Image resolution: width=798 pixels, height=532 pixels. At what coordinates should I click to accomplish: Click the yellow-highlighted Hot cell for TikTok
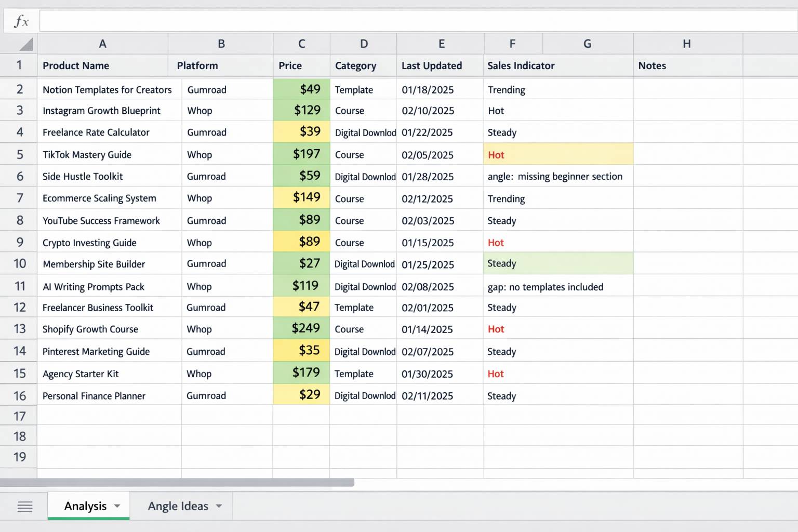point(558,154)
